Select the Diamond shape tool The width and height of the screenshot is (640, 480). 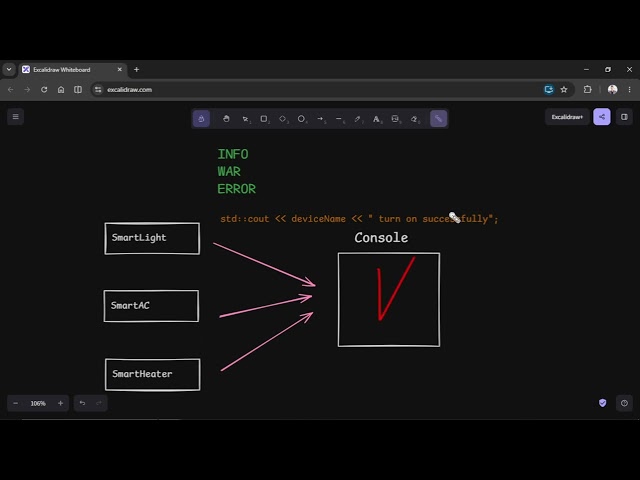(x=283, y=119)
